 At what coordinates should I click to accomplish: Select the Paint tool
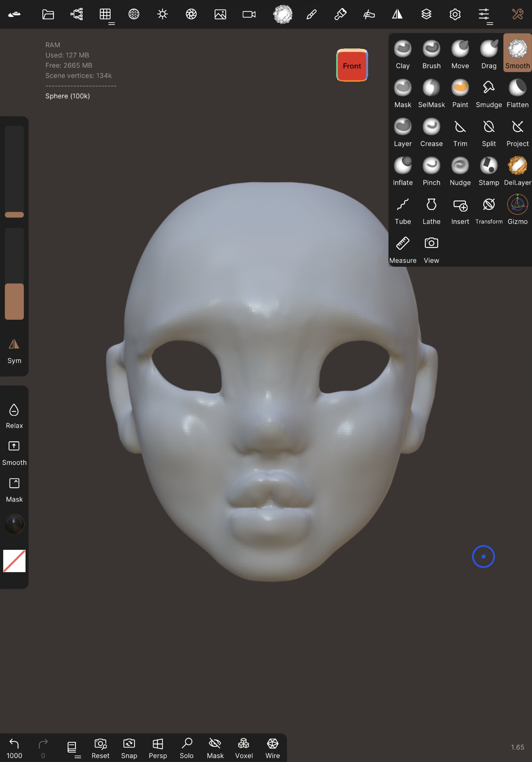(x=460, y=94)
